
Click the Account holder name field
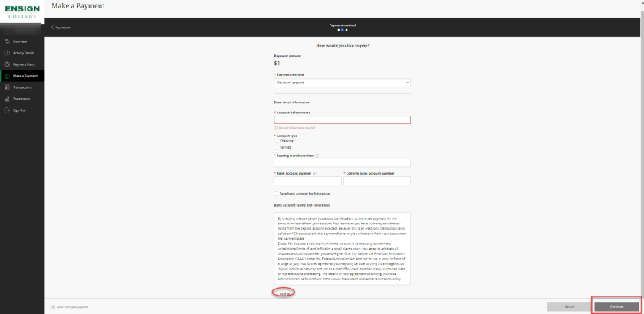pos(342,119)
